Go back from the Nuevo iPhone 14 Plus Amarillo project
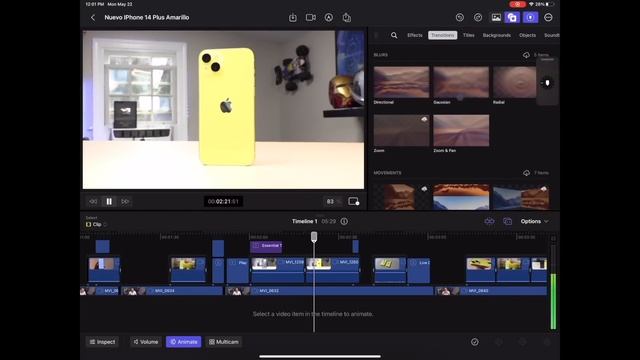 [x=93, y=18]
